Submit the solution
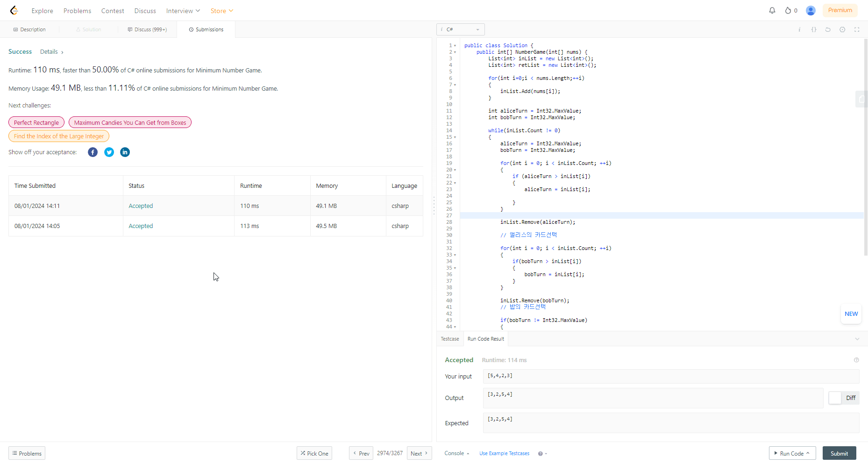Image resolution: width=868 pixels, height=464 pixels. [839, 453]
